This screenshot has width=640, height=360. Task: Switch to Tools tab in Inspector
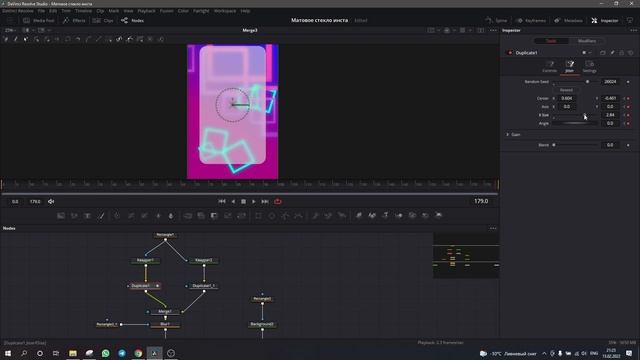pyautogui.click(x=551, y=41)
